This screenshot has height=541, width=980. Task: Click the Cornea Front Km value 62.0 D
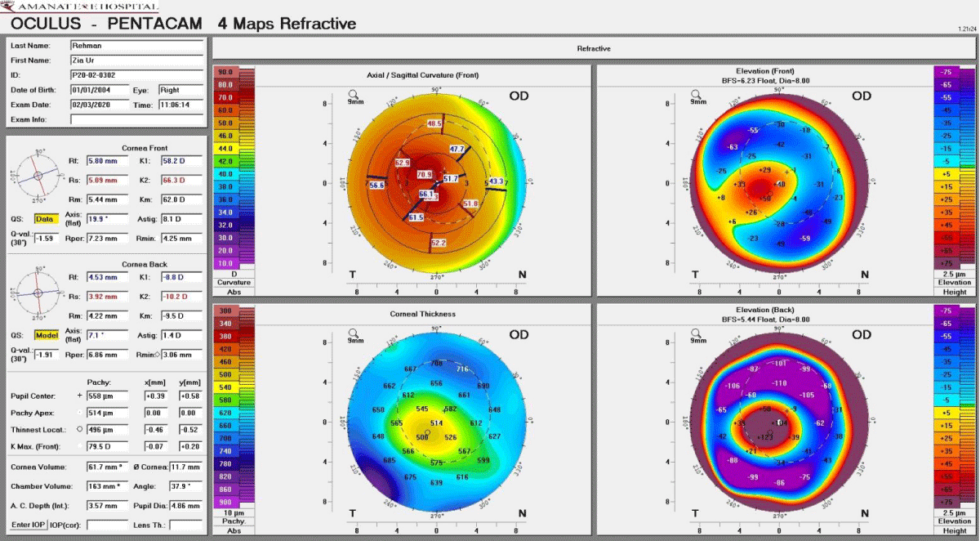point(180,199)
